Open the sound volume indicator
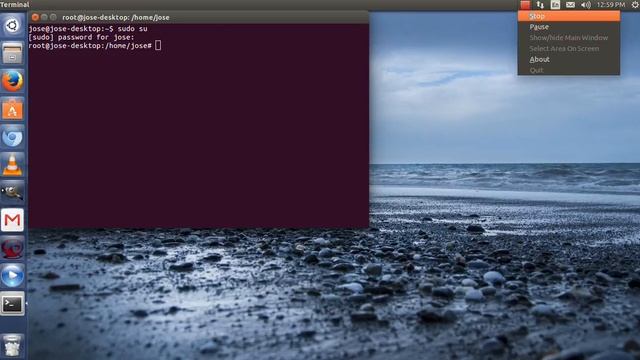The image size is (640, 360). [586, 5]
